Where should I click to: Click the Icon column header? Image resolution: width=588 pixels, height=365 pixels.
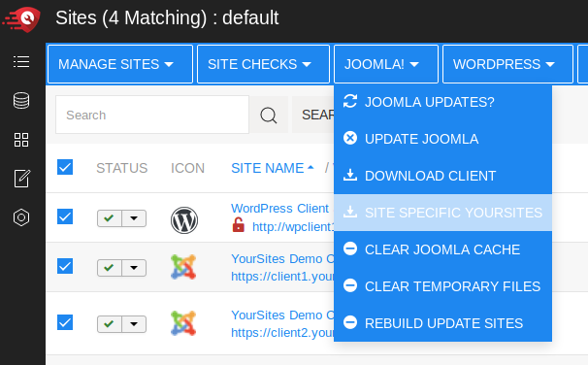coord(187,168)
